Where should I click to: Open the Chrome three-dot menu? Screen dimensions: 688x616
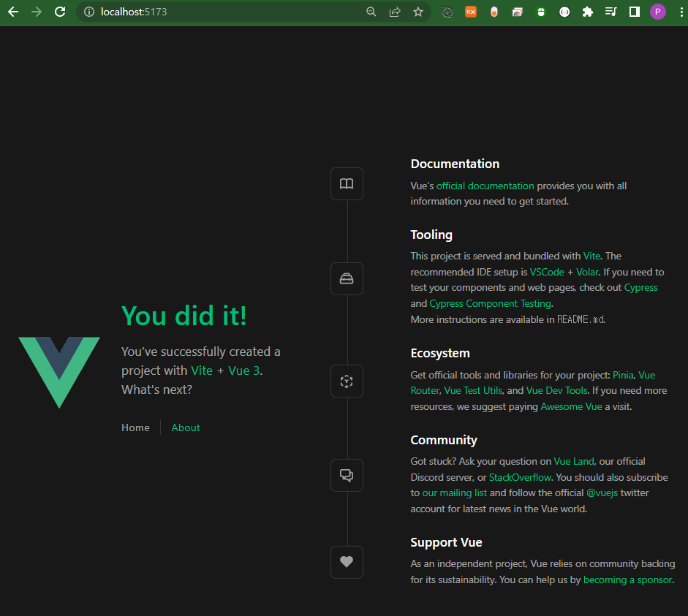(x=681, y=12)
